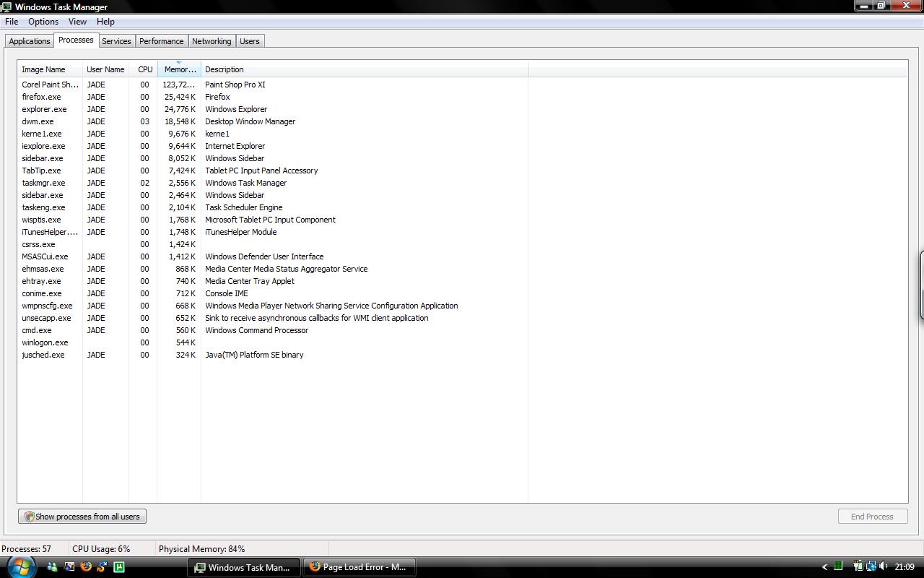Select the taskmgr.exe process

tap(273, 183)
